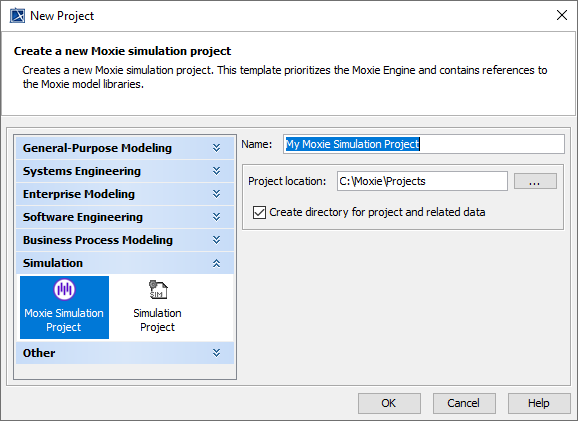578x421 pixels.
Task: Choose the Simulation Project SIM template icon
Action: tap(158, 290)
